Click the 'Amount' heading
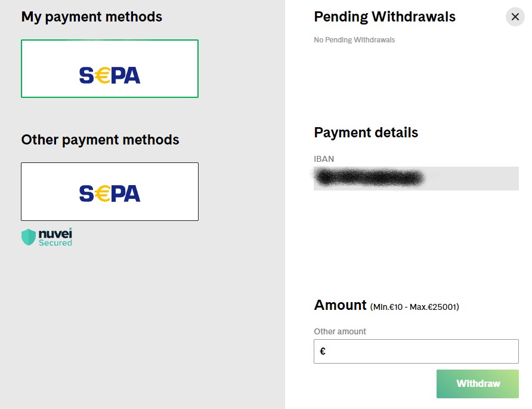The image size is (532, 409). tap(340, 305)
